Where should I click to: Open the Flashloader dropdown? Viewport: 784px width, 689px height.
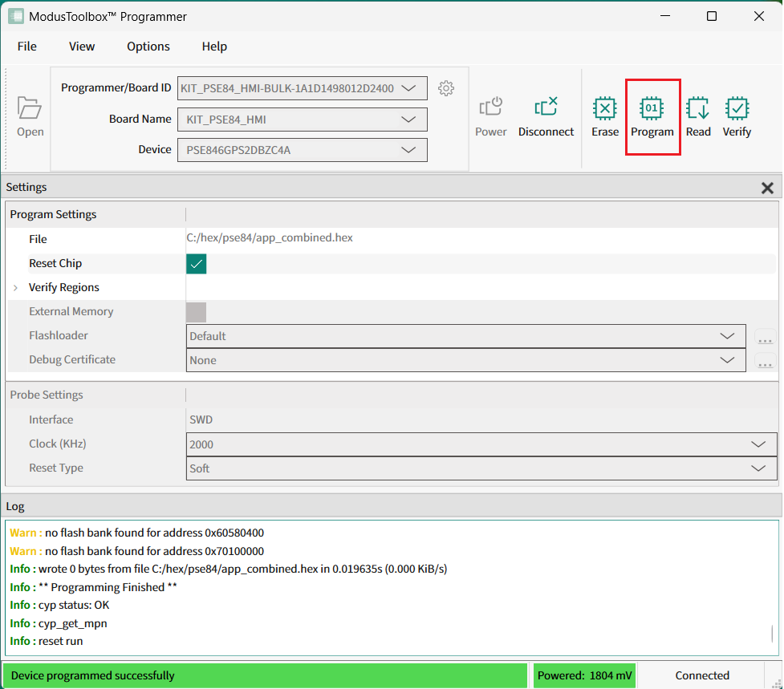coord(465,336)
